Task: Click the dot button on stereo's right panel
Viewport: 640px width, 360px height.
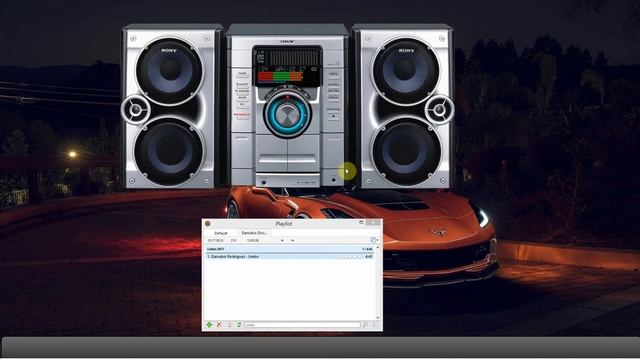Action: point(333,117)
